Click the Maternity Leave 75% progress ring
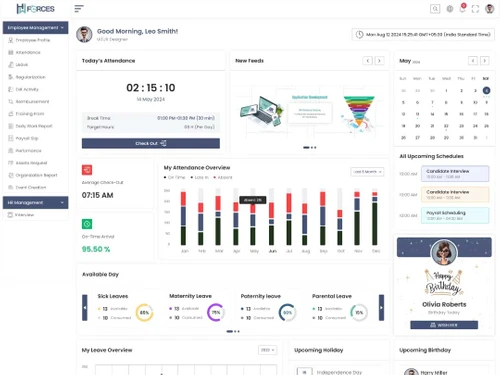 pyautogui.click(x=216, y=312)
